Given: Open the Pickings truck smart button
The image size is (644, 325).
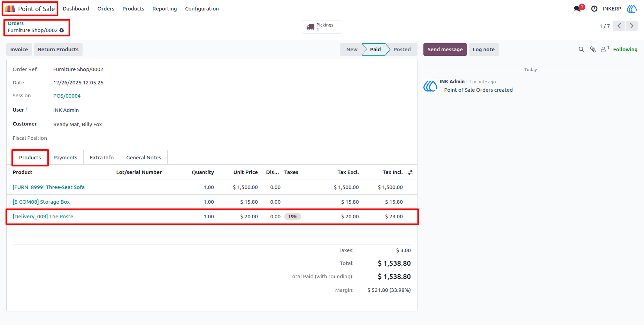Looking at the screenshot, I should [x=322, y=27].
